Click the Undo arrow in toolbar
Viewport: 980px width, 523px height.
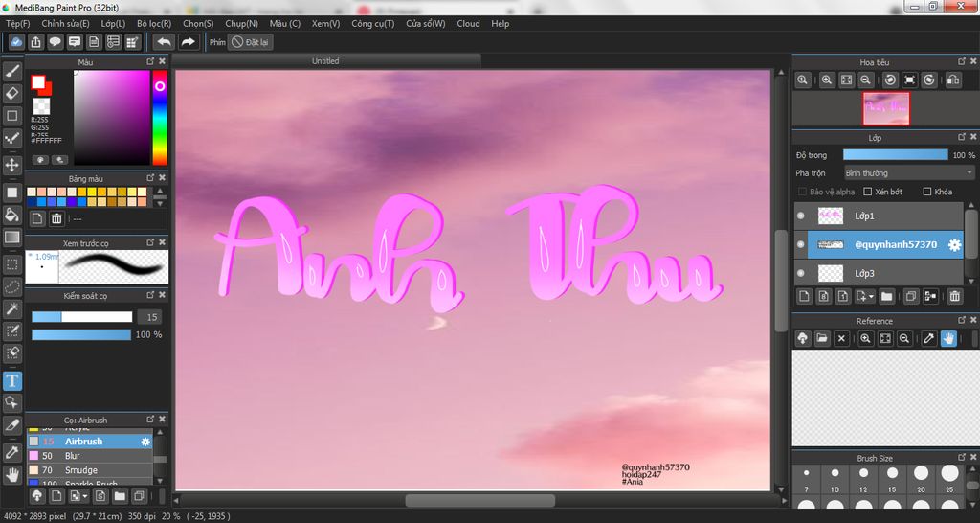pos(165,42)
